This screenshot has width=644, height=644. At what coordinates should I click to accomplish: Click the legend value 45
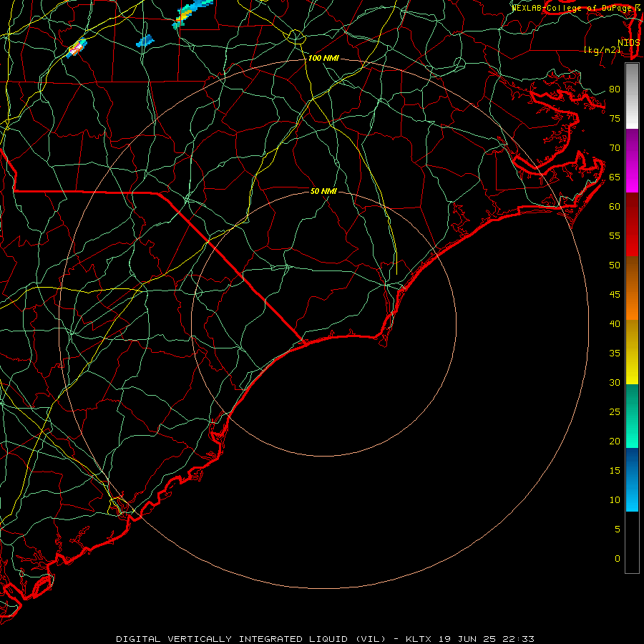(615, 295)
